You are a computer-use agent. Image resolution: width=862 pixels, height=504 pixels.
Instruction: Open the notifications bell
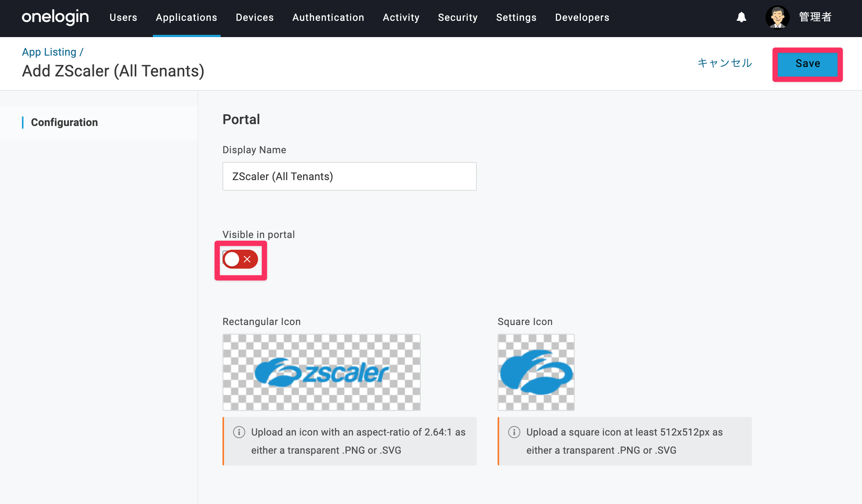pos(741,17)
